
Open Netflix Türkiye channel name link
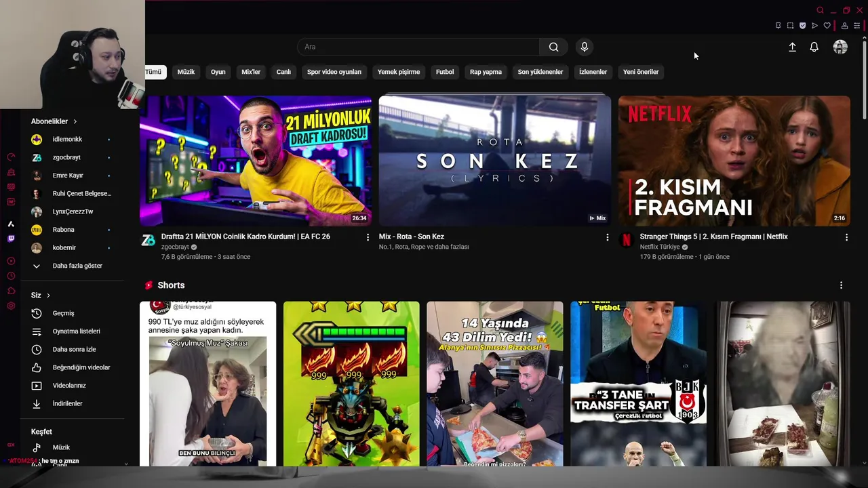click(x=659, y=247)
